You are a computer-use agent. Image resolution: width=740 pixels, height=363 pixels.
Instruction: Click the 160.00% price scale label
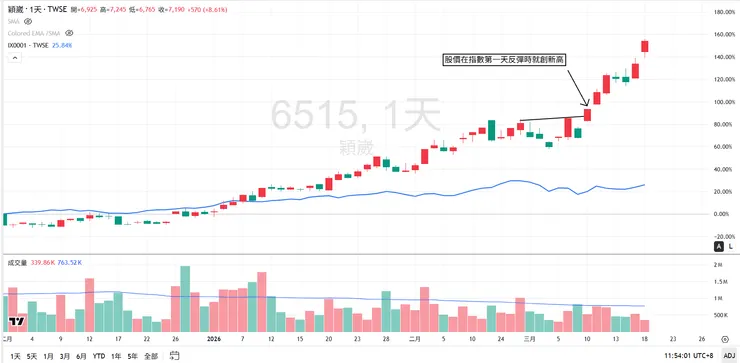(x=725, y=35)
